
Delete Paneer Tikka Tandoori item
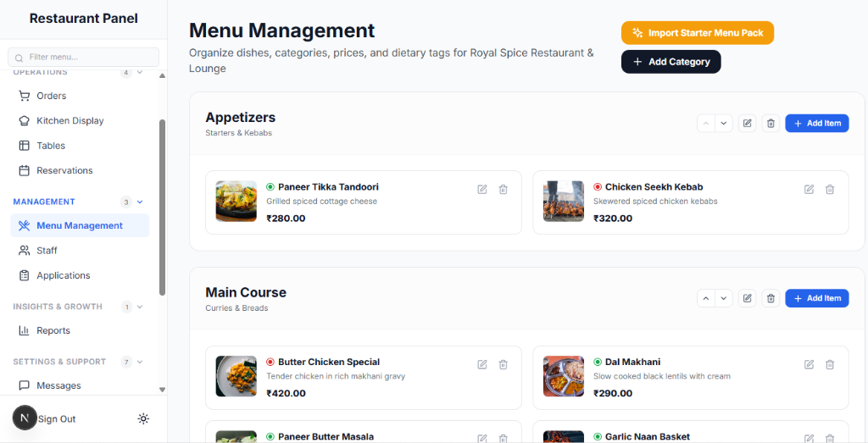[504, 189]
